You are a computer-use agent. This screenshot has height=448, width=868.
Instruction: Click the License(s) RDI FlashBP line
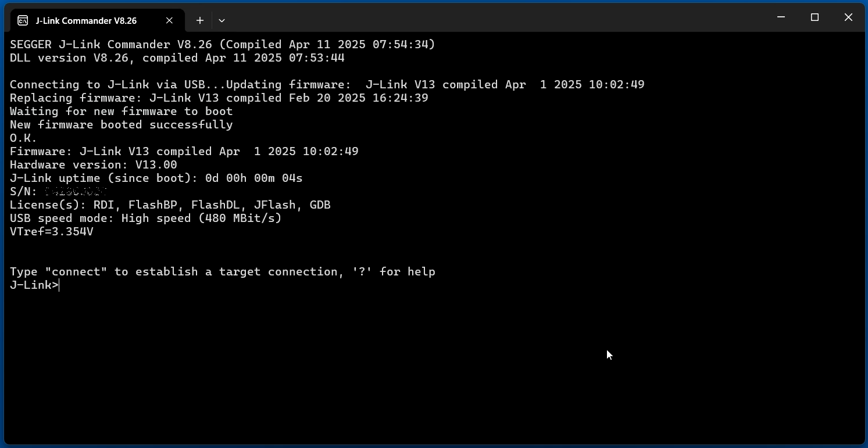pos(170,205)
